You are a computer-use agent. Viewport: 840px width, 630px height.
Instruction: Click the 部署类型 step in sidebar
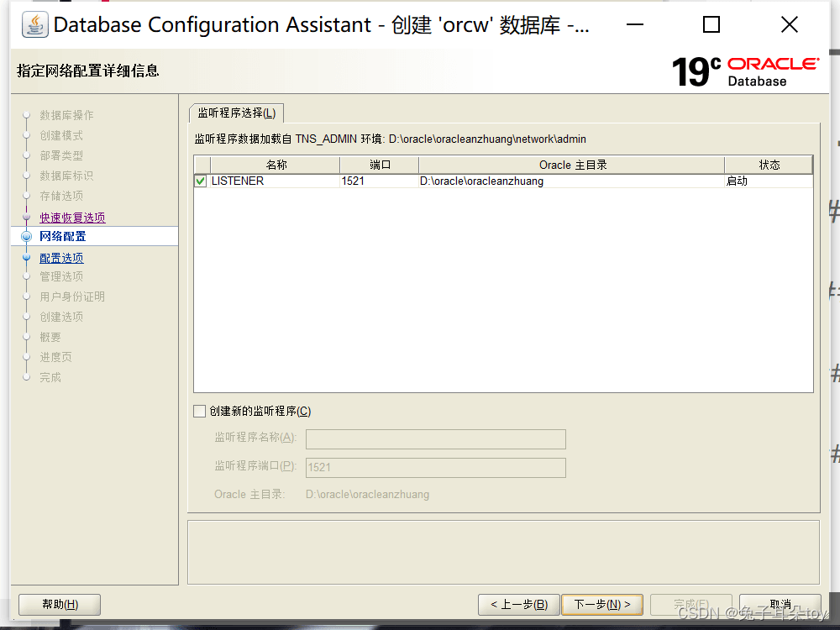[x=61, y=155]
